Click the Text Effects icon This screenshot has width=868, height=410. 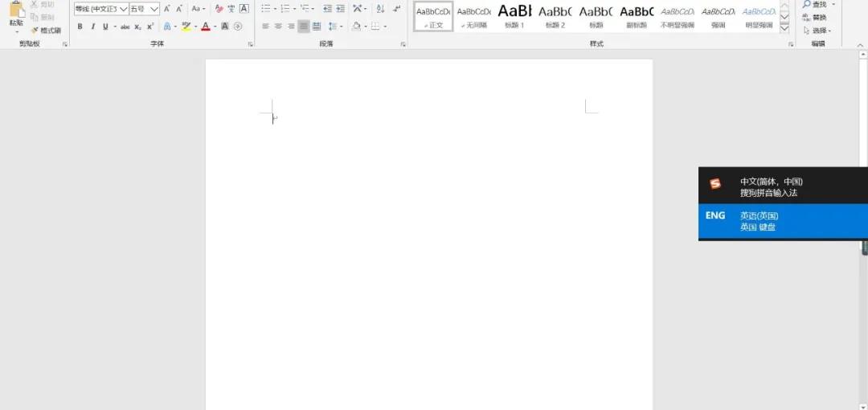tap(166, 27)
